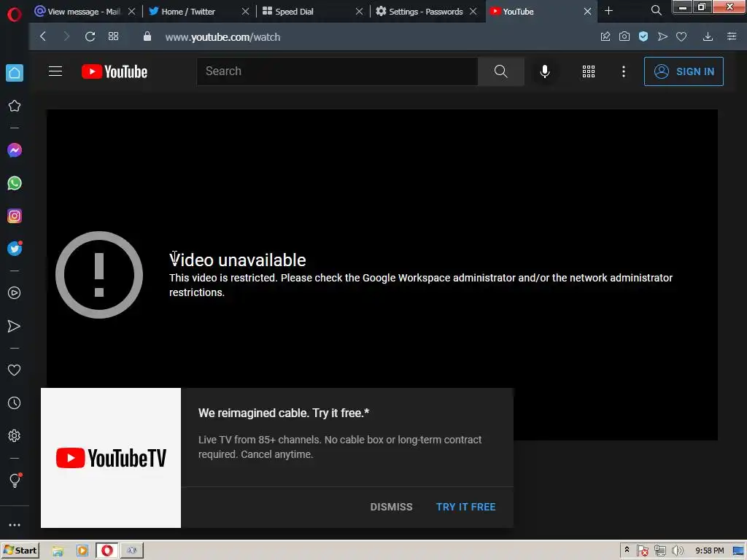This screenshot has width=747, height=560.
Task: Open the Opera main menu logo
Action: tap(15, 15)
